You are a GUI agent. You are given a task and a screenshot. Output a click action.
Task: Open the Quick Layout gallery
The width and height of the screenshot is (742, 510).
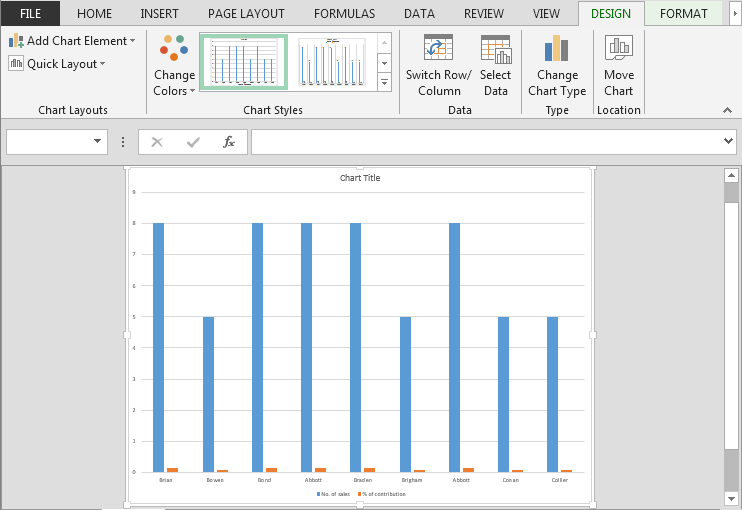click(x=57, y=63)
